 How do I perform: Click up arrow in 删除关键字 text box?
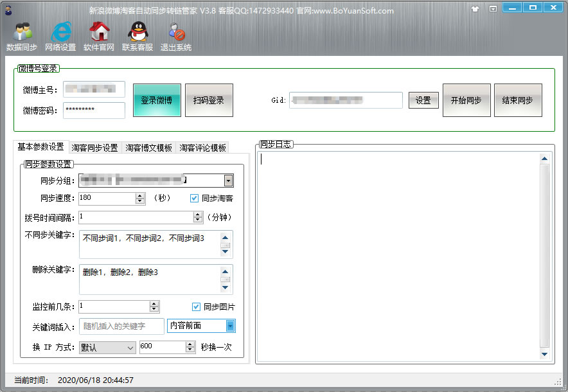tap(225, 272)
